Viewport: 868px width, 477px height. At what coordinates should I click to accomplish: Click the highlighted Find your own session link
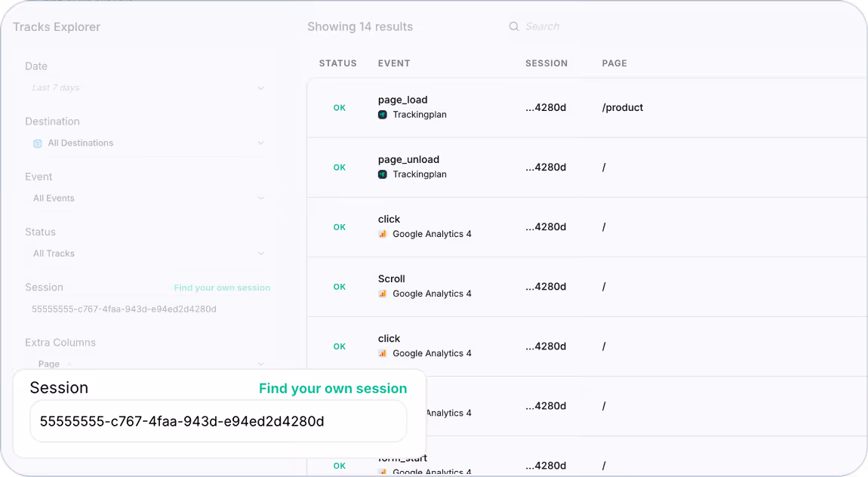coord(333,389)
